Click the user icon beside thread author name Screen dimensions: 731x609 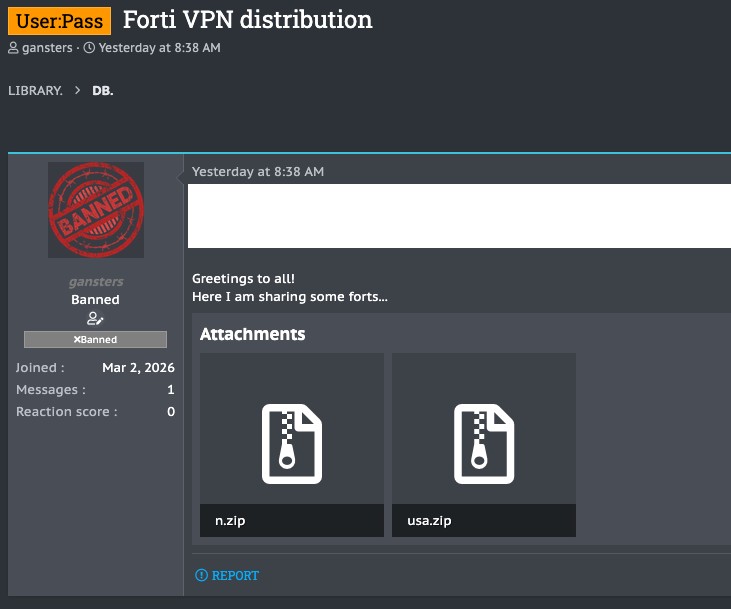pyautogui.click(x=13, y=48)
